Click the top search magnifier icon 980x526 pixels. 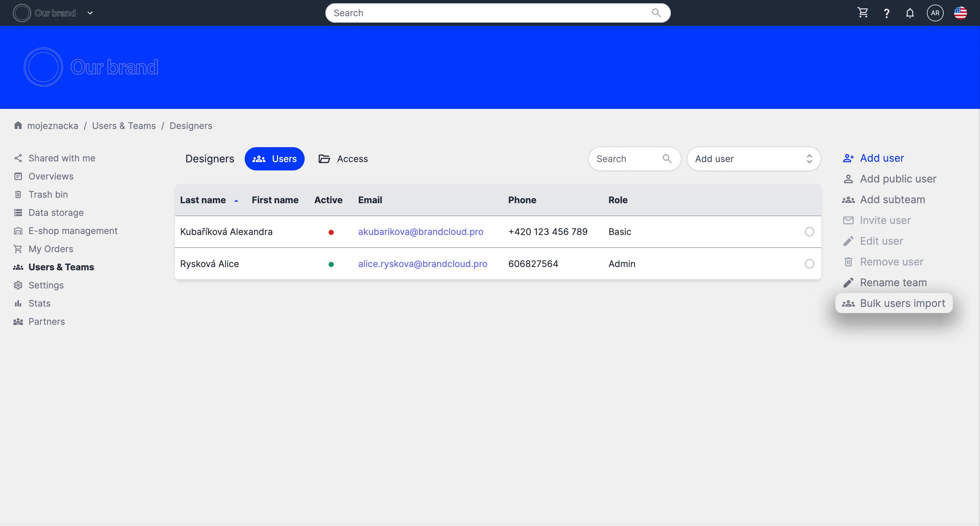656,13
